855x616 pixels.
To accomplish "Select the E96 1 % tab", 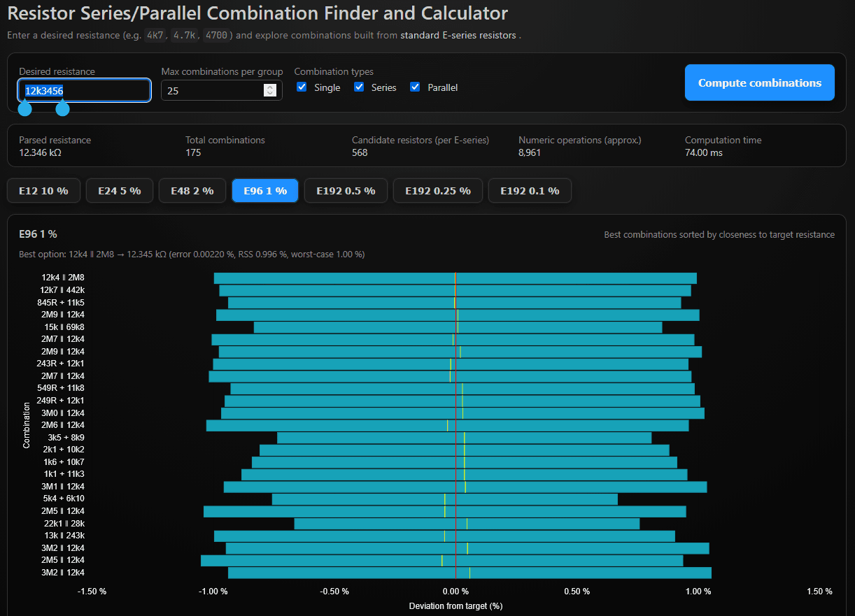I will click(264, 190).
